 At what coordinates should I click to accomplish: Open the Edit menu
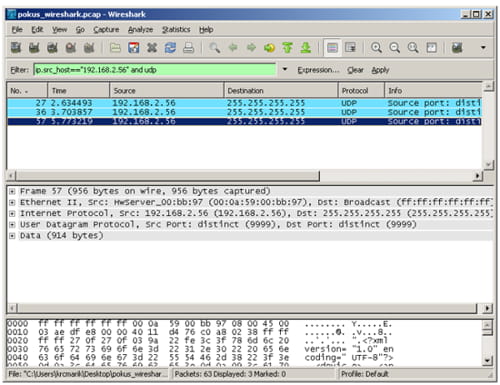pyautogui.click(x=37, y=30)
